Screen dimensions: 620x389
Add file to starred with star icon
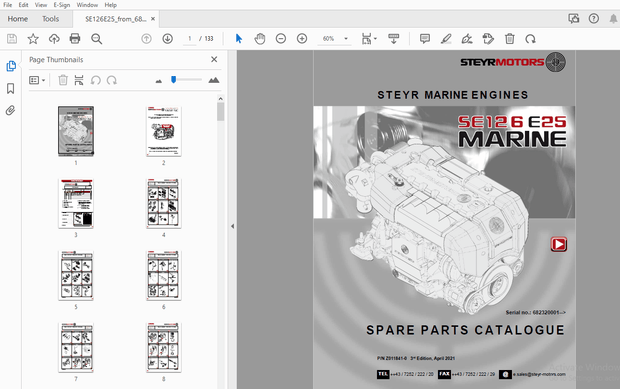click(33, 38)
